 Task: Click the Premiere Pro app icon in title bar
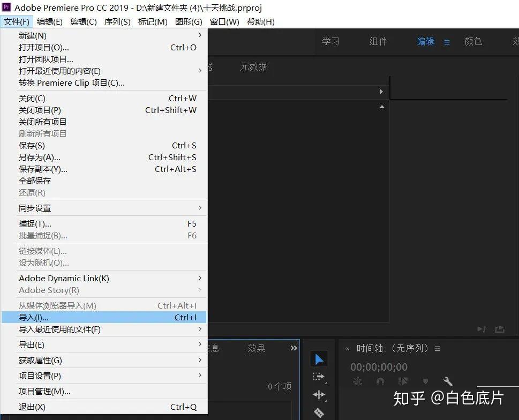pos(6,7)
